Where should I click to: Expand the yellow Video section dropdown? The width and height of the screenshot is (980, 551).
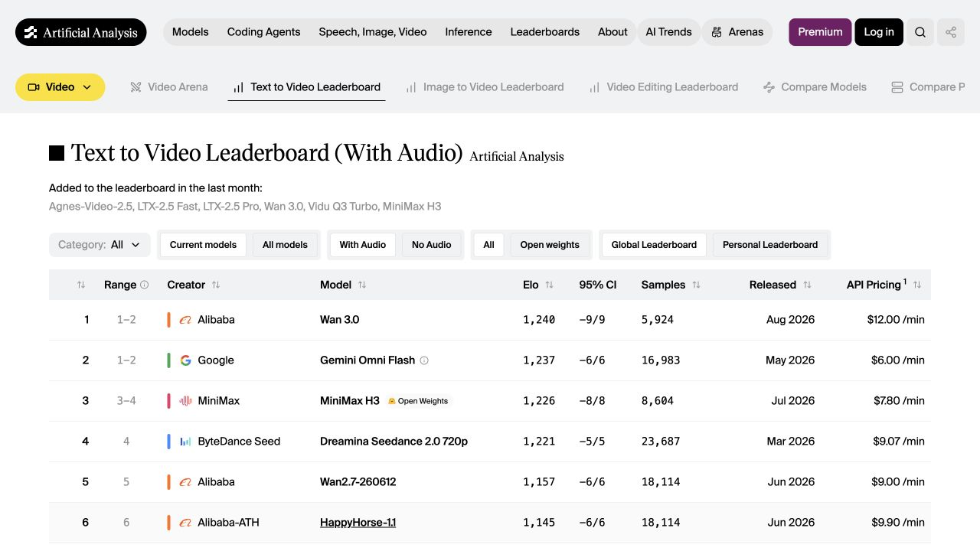point(60,87)
